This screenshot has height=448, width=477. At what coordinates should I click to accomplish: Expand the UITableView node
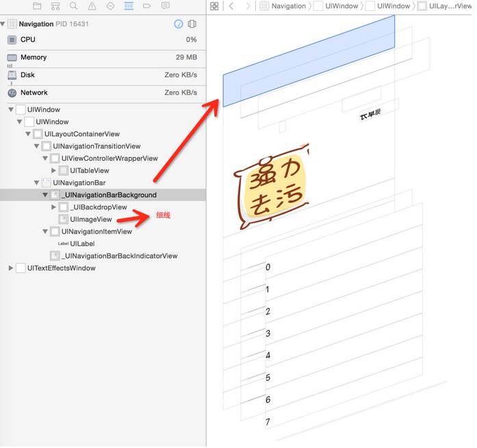(x=53, y=170)
